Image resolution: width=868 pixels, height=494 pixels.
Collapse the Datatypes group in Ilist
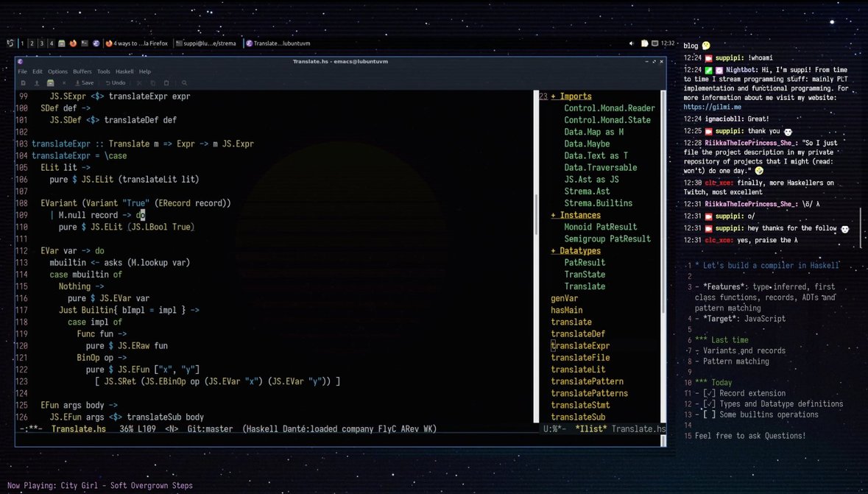tap(554, 251)
